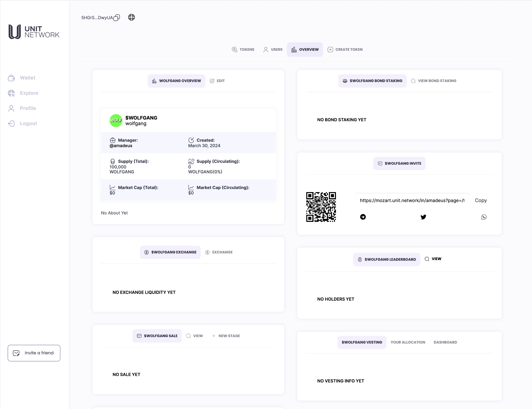Click the Copy invite link button
This screenshot has width=532, height=409.
[481, 200]
